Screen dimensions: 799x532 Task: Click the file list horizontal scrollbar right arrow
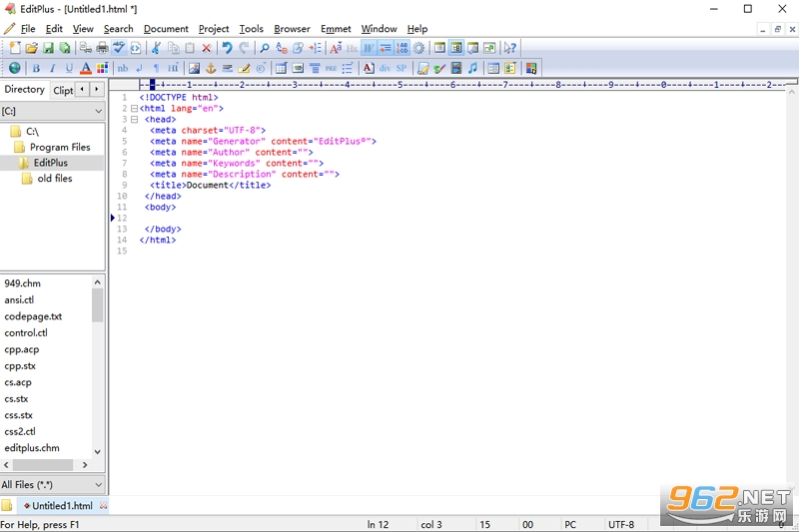85,465
